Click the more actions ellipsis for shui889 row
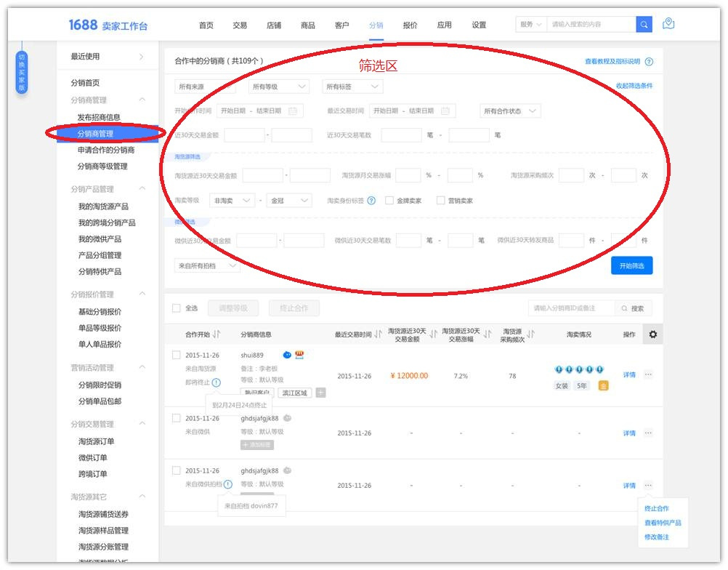The width and height of the screenshot is (728, 570). (x=647, y=374)
